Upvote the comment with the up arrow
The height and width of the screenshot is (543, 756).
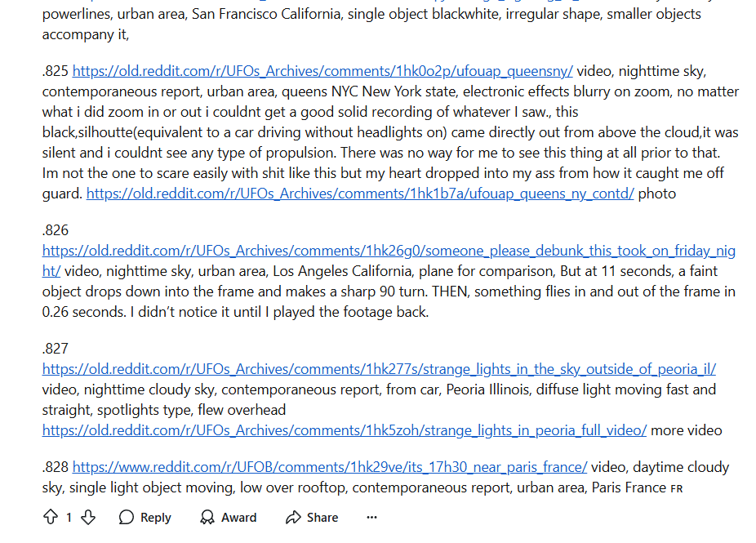point(51,518)
